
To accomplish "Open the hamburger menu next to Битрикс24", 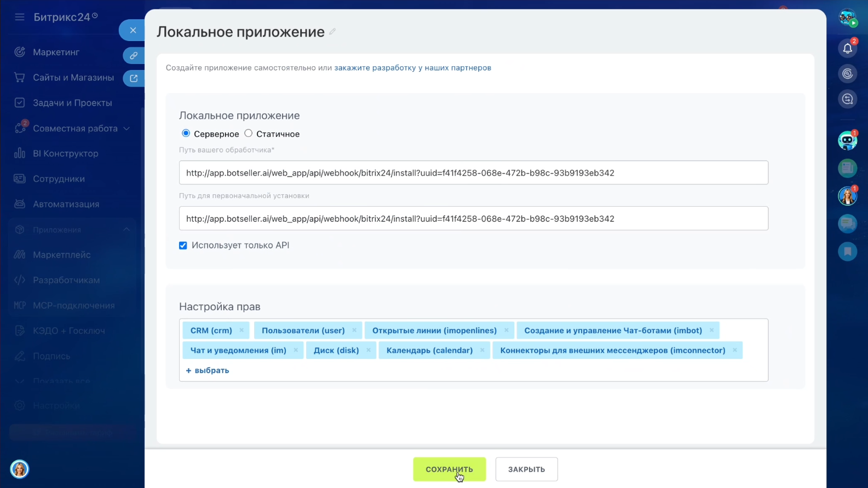I will [x=20, y=17].
